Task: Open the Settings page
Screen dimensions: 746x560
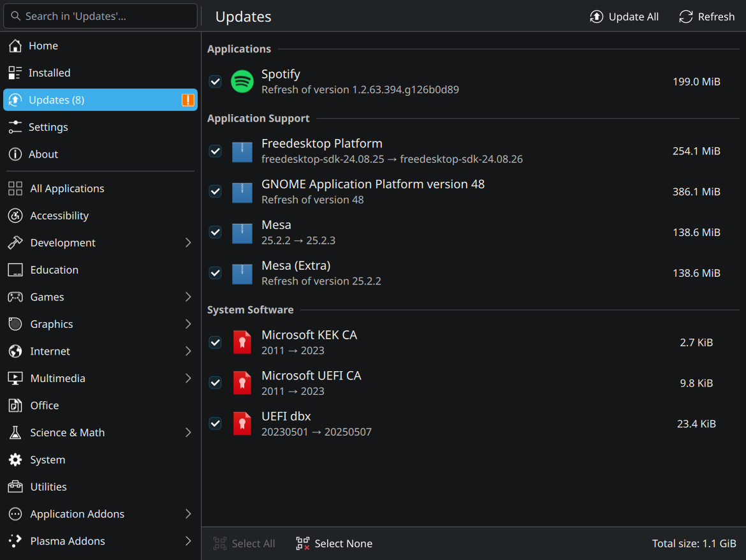Action: [x=100, y=127]
